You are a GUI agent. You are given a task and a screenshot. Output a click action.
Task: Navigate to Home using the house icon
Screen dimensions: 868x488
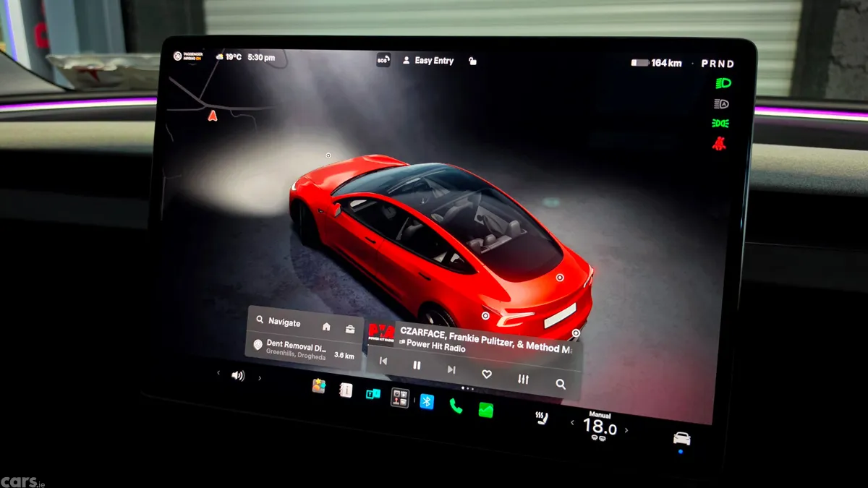(x=326, y=327)
